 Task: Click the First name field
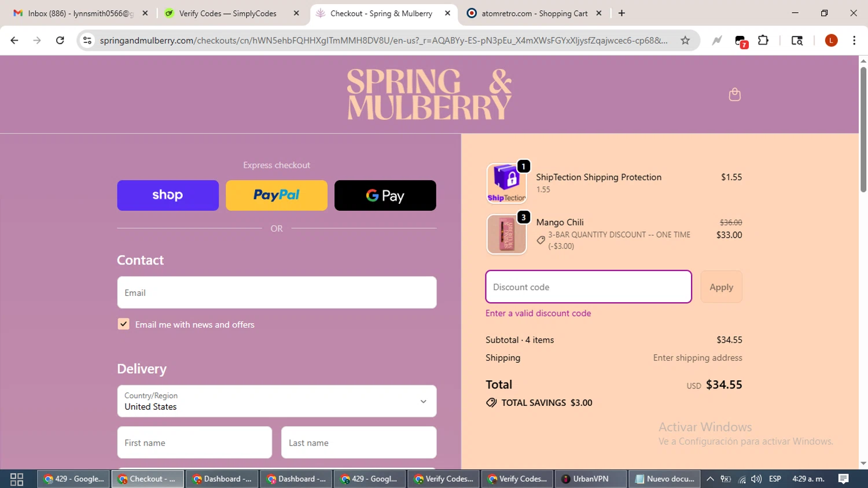coord(194,443)
